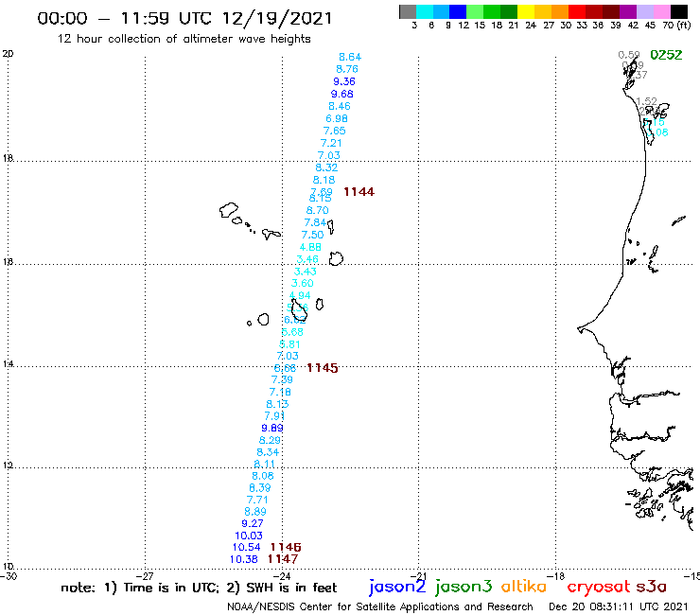Click the 9.36 wave height value
The height and width of the screenshot is (615, 700).
coord(344,81)
